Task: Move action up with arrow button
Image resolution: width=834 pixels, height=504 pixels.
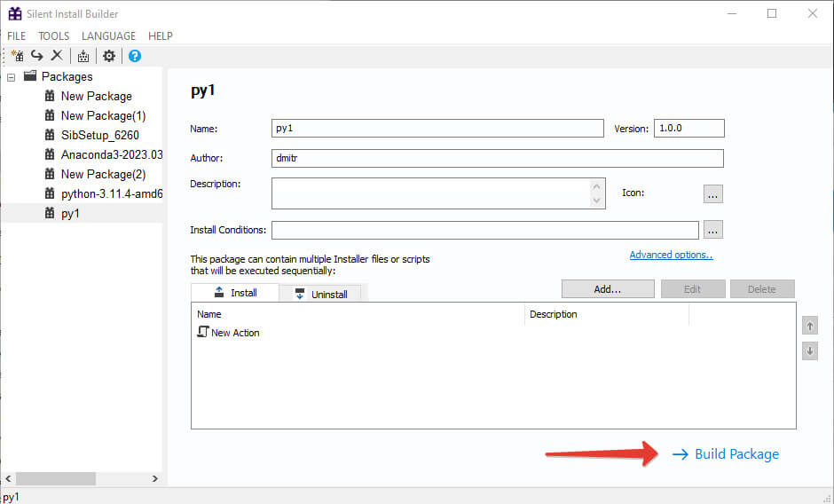Action: click(x=809, y=326)
